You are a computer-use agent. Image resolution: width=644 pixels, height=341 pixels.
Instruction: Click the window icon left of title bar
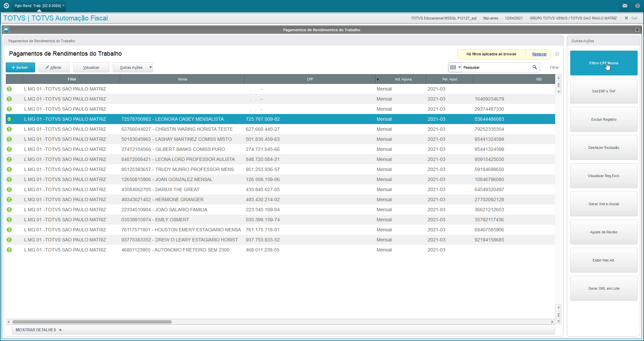click(6, 30)
